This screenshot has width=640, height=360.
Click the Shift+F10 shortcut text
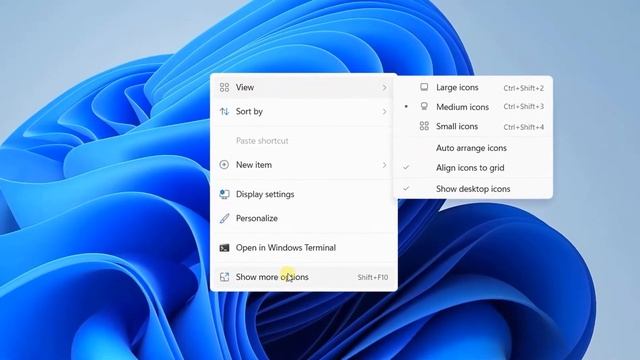coord(373,278)
